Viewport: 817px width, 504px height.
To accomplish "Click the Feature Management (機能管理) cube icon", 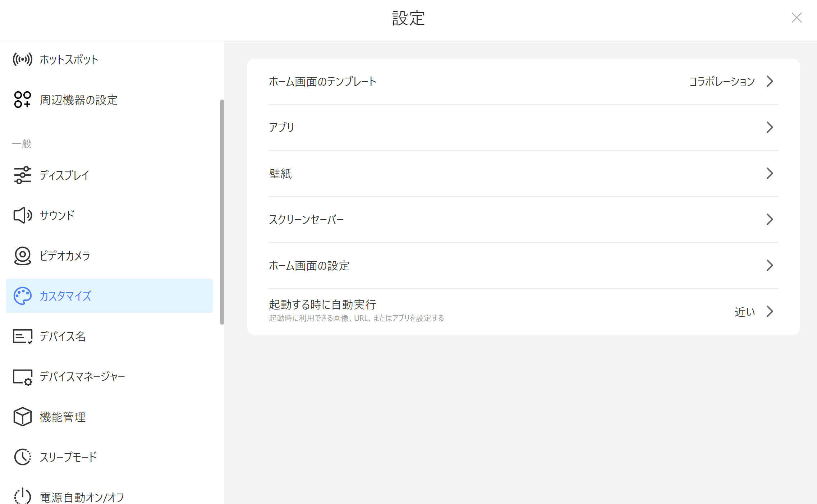I will (22, 417).
